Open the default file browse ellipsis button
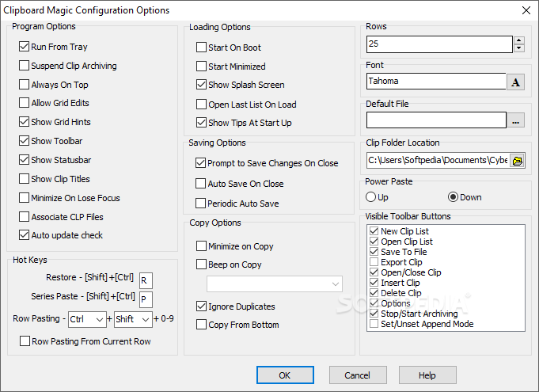This screenshot has width=539, height=392. [x=515, y=120]
